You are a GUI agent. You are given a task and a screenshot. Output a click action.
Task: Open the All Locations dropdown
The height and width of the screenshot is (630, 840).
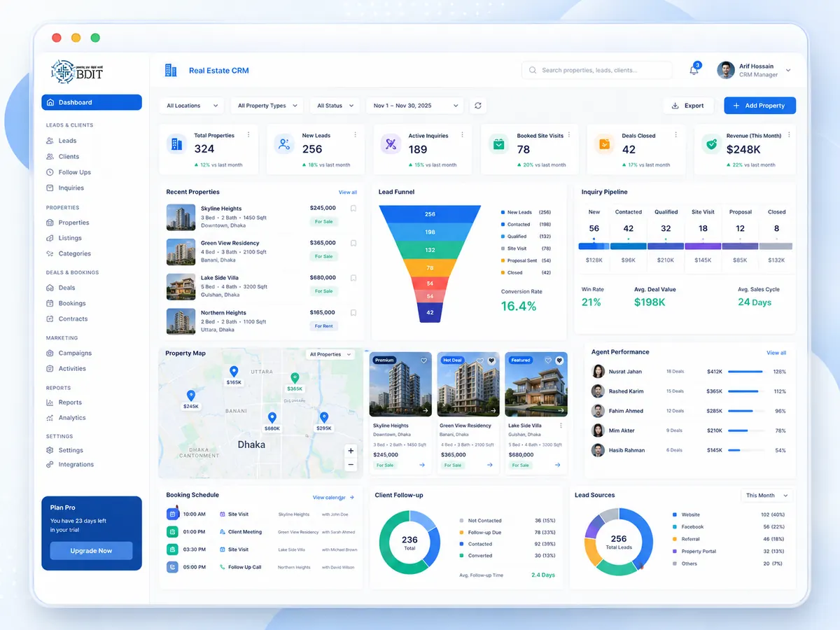(192, 106)
